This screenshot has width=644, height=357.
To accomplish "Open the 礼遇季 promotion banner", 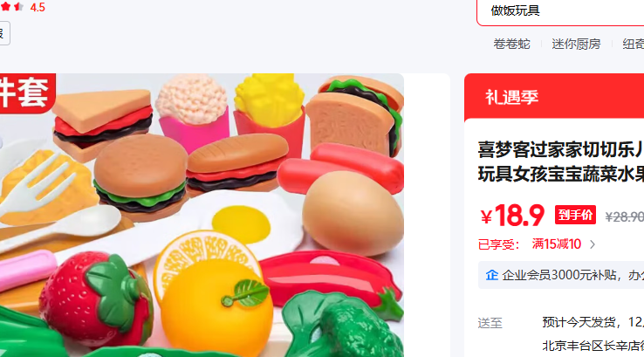I will pyautogui.click(x=554, y=98).
